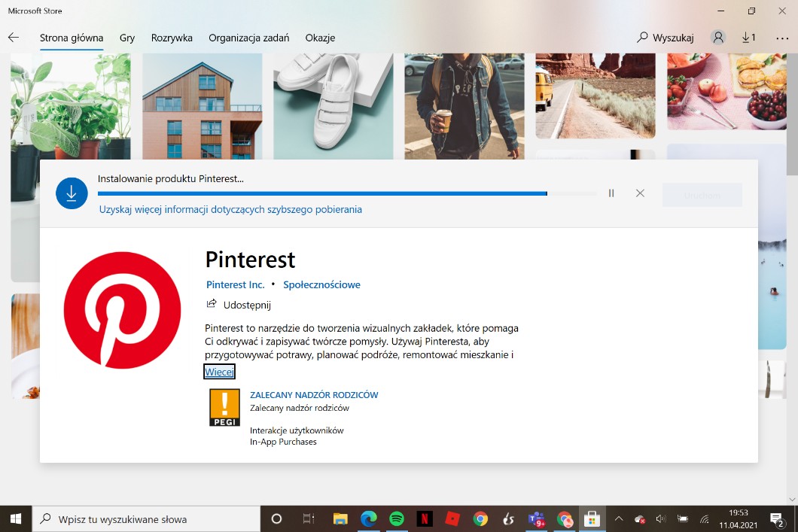Open the user account profile icon
The height and width of the screenshot is (532, 798).
pyautogui.click(x=718, y=38)
